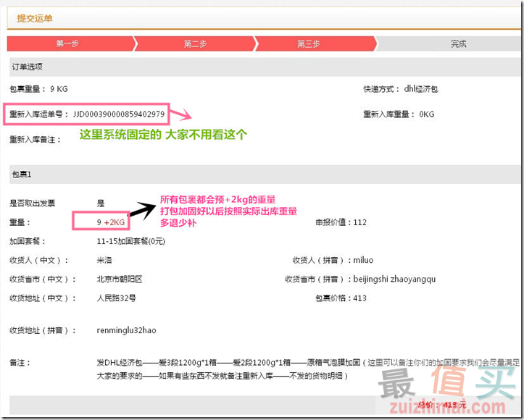Click the pinyin name miluo
The width and height of the screenshot is (524, 420).
click(x=363, y=260)
